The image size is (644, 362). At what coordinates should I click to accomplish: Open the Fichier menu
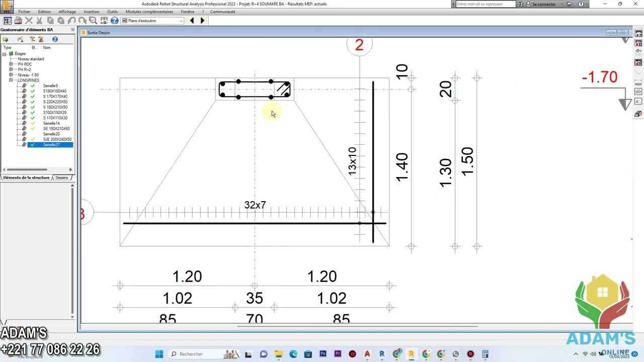tap(24, 12)
